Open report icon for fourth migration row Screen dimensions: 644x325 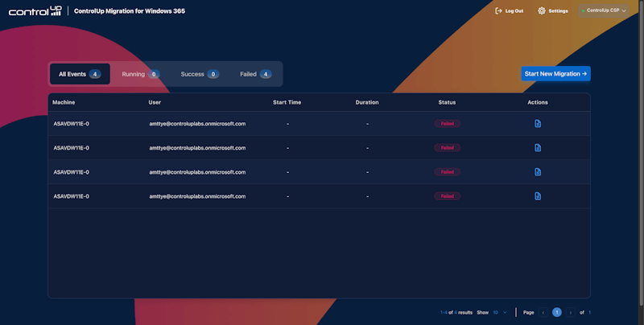coord(538,196)
